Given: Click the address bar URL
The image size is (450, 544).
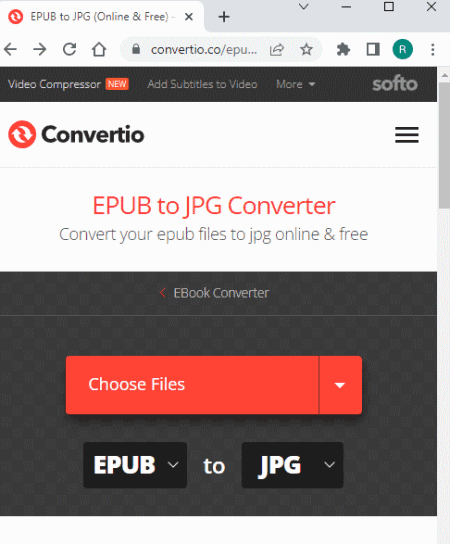Looking at the screenshot, I should point(204,50).
